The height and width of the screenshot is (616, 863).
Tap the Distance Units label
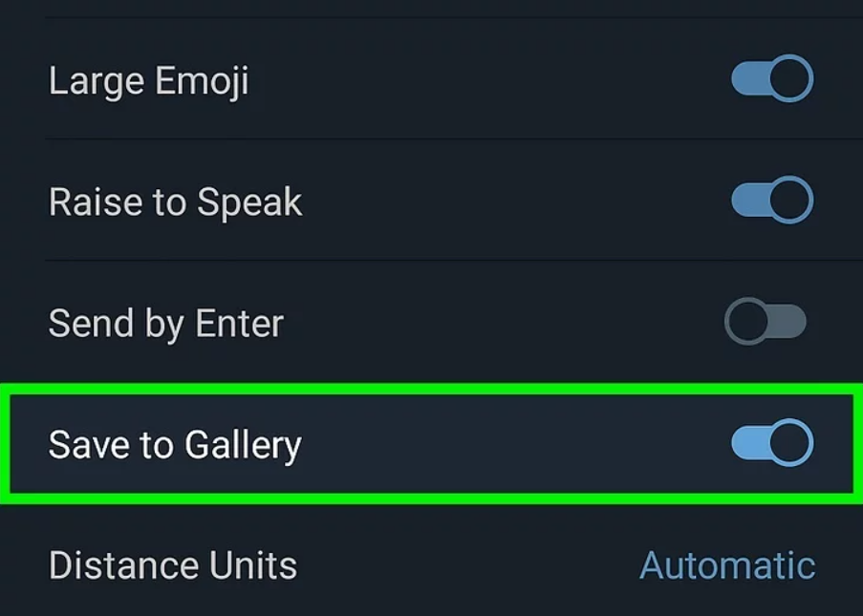tap(173, 565)
